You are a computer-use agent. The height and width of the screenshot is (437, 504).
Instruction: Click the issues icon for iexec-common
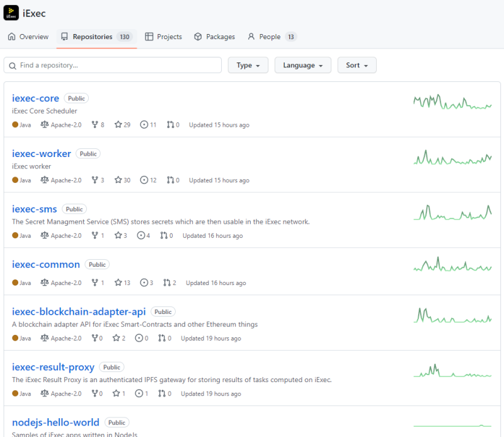(x=144, y=283)
